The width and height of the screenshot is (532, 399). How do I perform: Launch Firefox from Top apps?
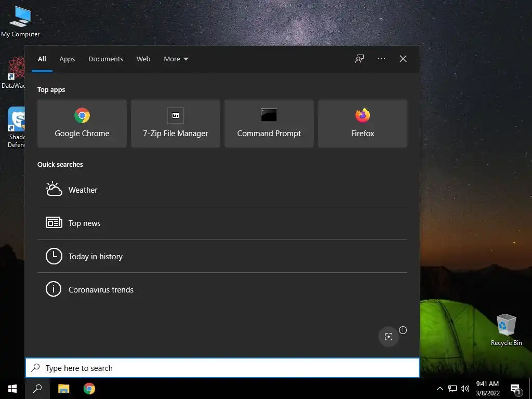tap(362, 124)
